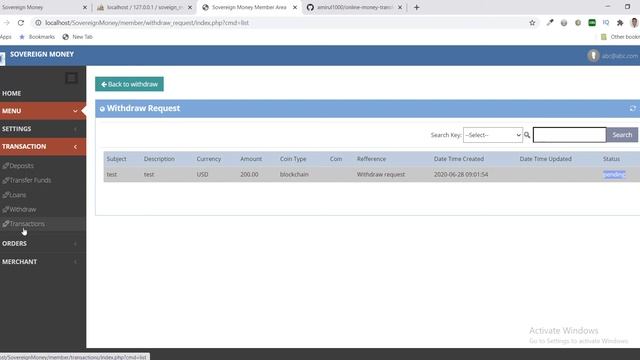Screen dimensions: 640x360
Task: Click the Description column header
Action: (159, 159)
